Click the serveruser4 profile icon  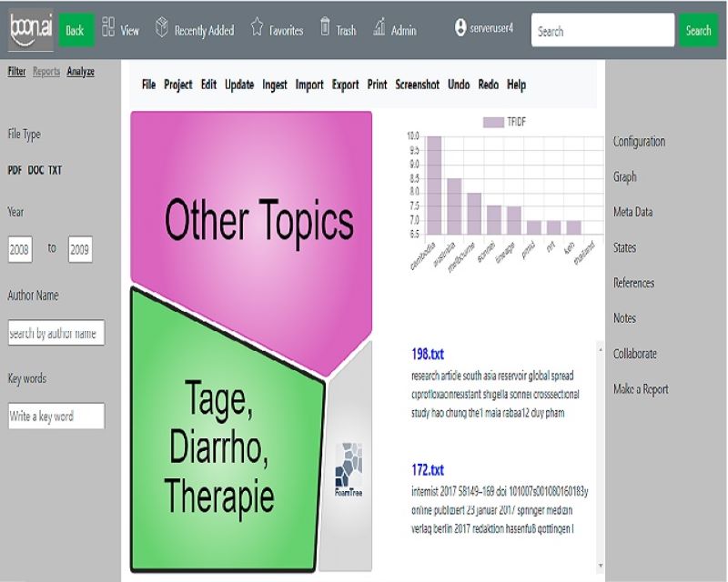460,29
